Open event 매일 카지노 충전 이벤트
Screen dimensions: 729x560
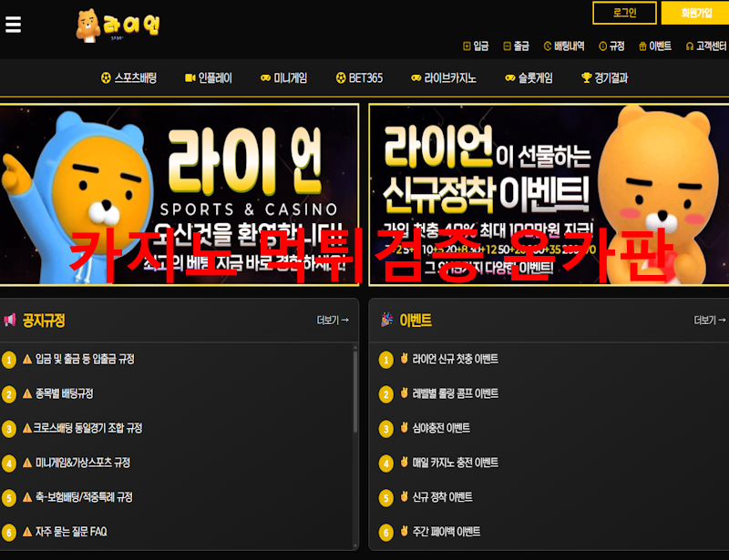pos(455,463)
